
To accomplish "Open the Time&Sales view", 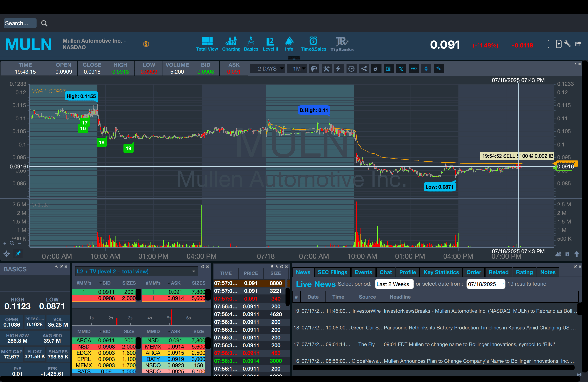I will click(x=313, y=44).
